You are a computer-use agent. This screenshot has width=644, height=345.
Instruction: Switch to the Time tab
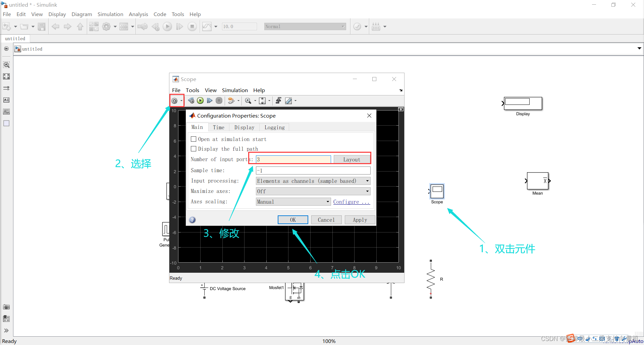point(219,127)
